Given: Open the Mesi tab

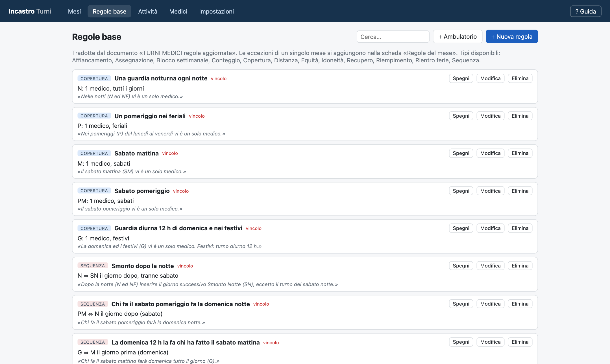Looking at the screenshot, I should [x=74, y=11].
